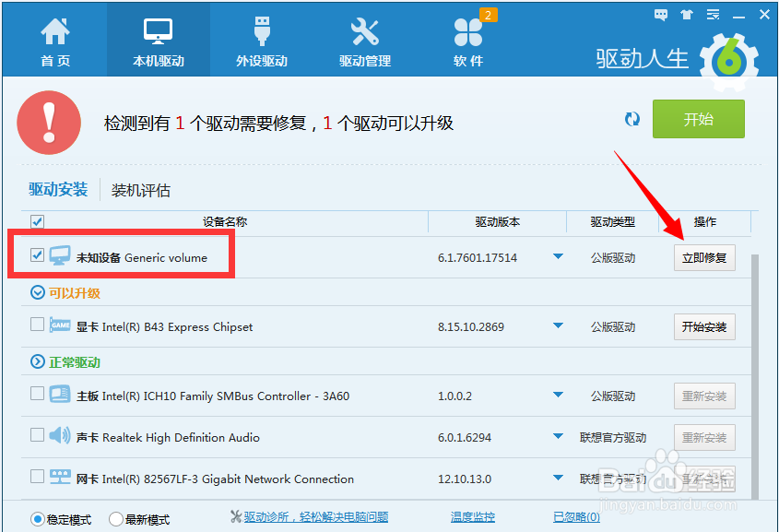Select the 最新模式 radio button
The width and height of the screenshot is (779, 532).
point(116,519)
